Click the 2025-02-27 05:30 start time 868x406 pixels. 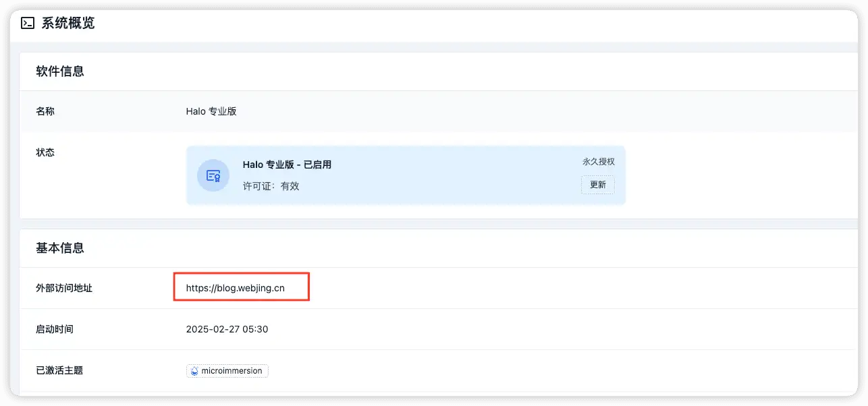[x=227, y=329]
